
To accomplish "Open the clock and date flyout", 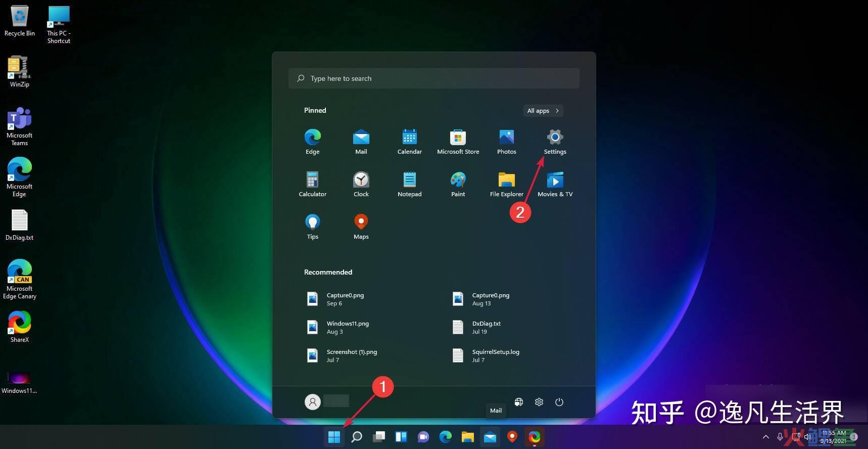I will pyautogui.click(x=833, y=437).
